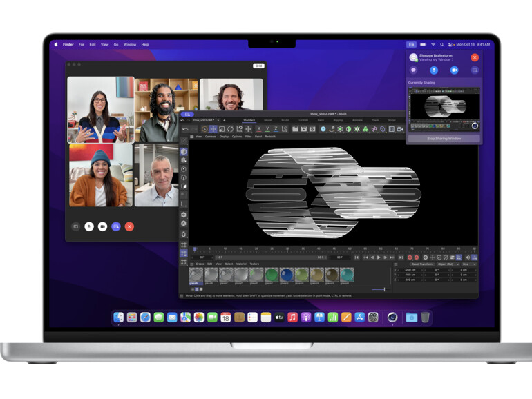Image resolution: width=532 pixels, height=399 pixels.
Task: Click the timeline playhead at frame 0
Action: [195, 249]
